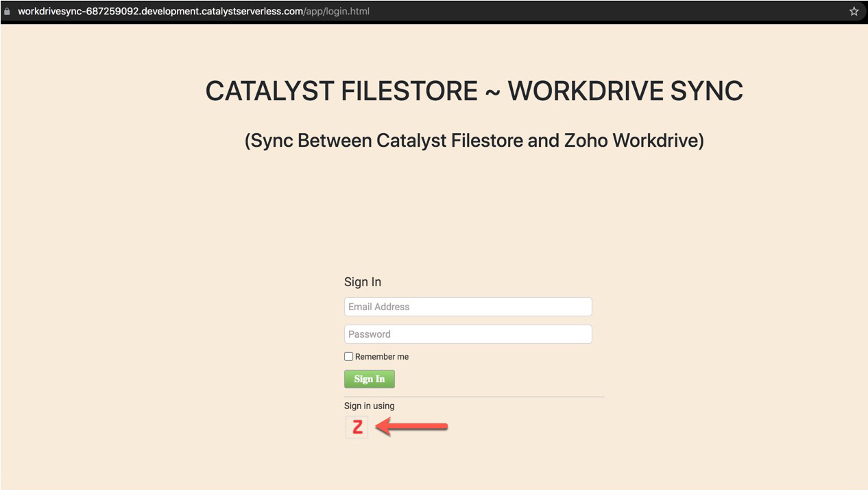This screenshot has width=868, height=490.
Task: Click the bookmark star in the browser bar
Action: [x=854, y=11]
